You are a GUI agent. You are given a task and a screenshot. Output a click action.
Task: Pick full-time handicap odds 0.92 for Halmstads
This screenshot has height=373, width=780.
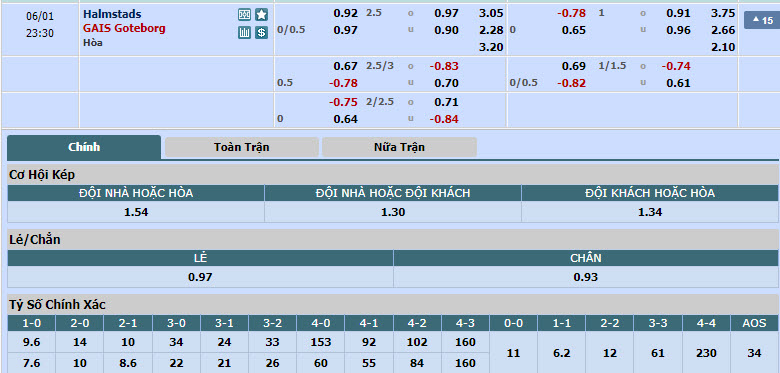[346, 13]
